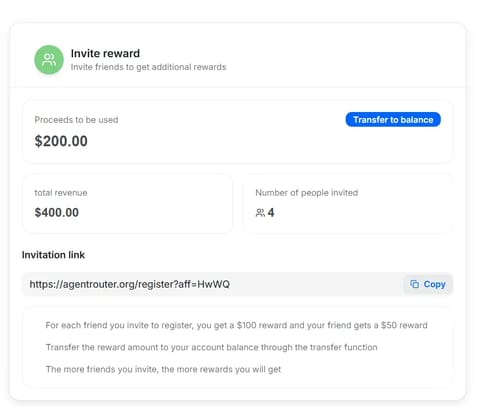
Task: Click the total revenue label
Action: [x=61, y=193]
